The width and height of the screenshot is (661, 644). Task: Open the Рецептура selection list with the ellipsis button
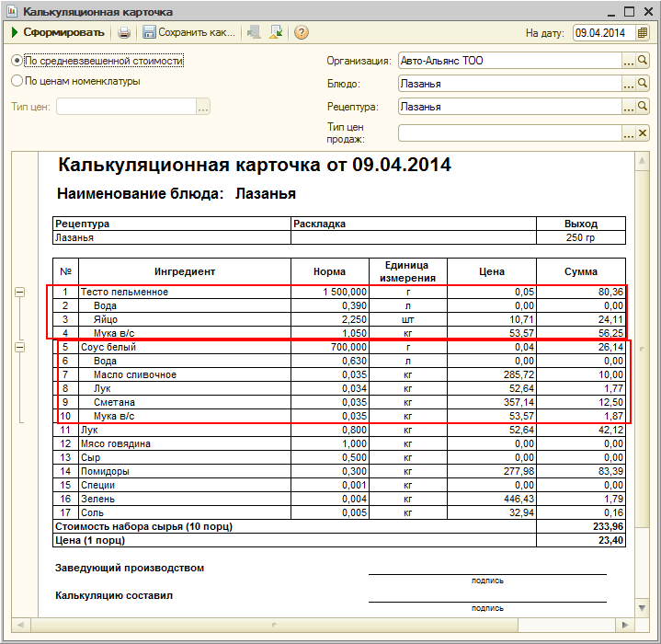629,107
